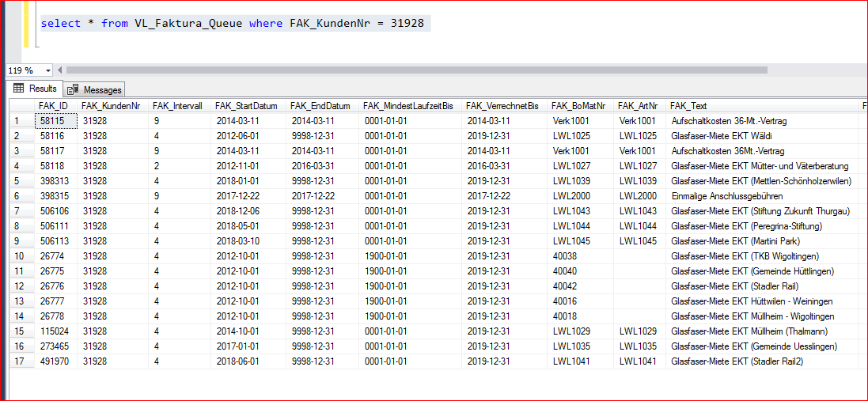
Task: Click the text cell Aufschaltkosten 36-Mt.-Vertrag
Action: (763, 120)
